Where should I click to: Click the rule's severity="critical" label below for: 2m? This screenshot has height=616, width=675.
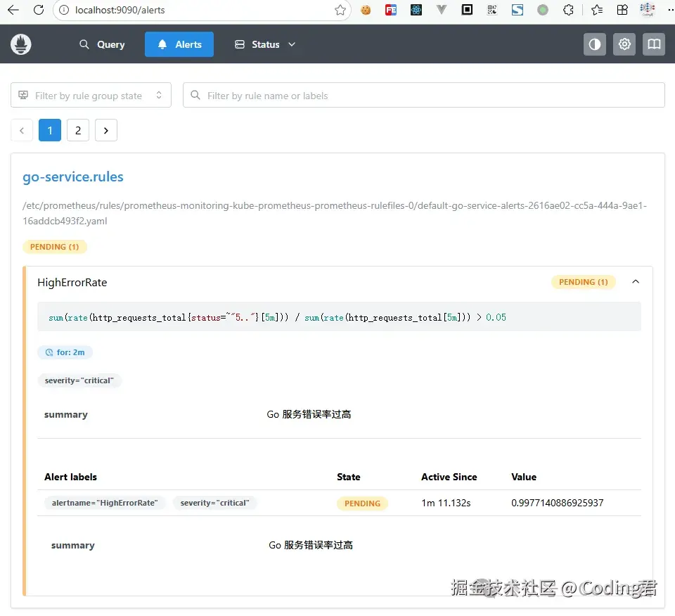(79, 380)
